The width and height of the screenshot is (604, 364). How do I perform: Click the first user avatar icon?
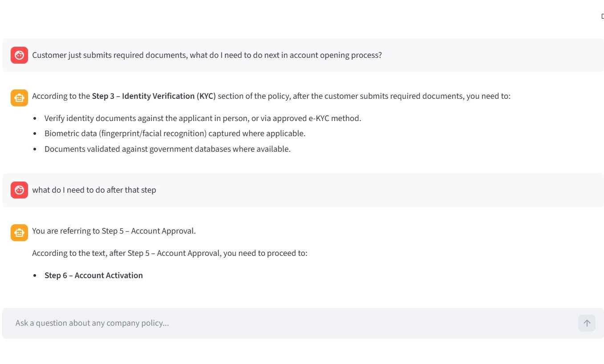click(x=19, y=55)
